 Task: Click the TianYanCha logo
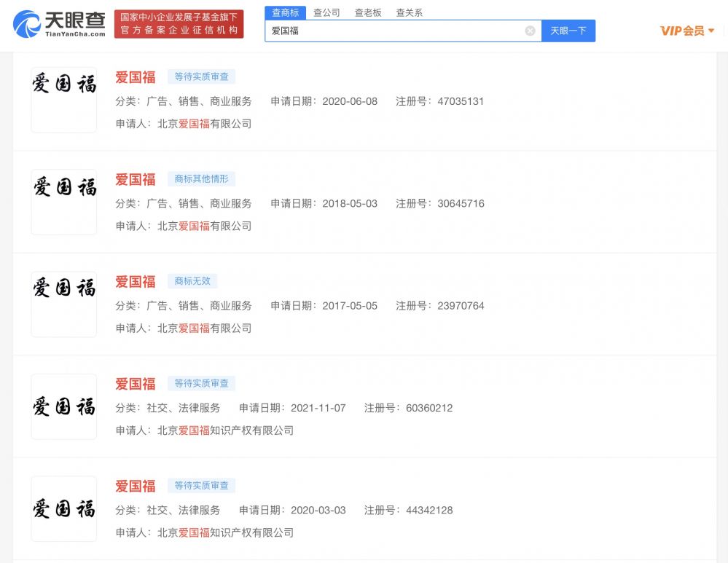(59, 24)
